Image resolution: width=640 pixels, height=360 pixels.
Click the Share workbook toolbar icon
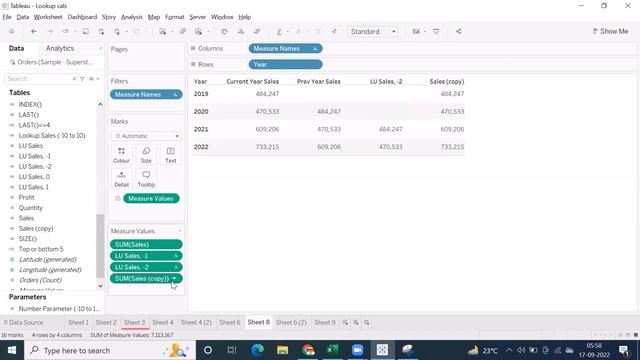tap(458, 31)
